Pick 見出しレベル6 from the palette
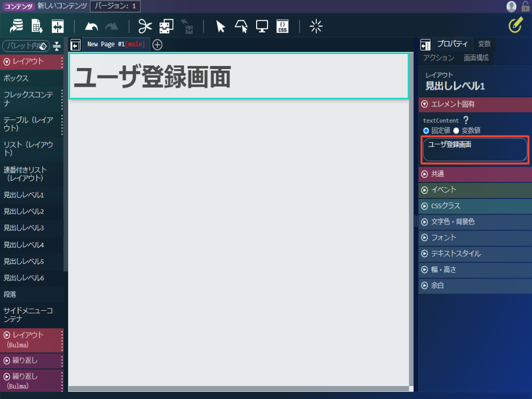532x399 pixels. [x=32, y=278]
